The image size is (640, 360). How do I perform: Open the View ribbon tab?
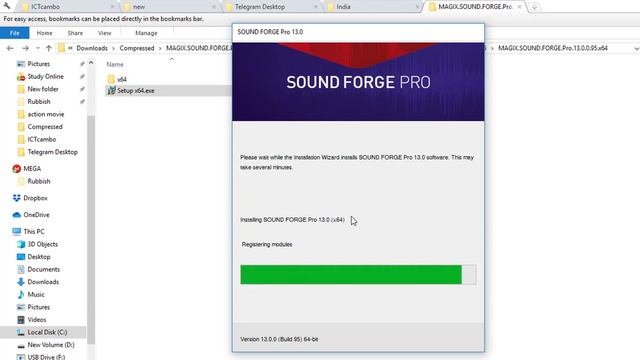[104, 33]
